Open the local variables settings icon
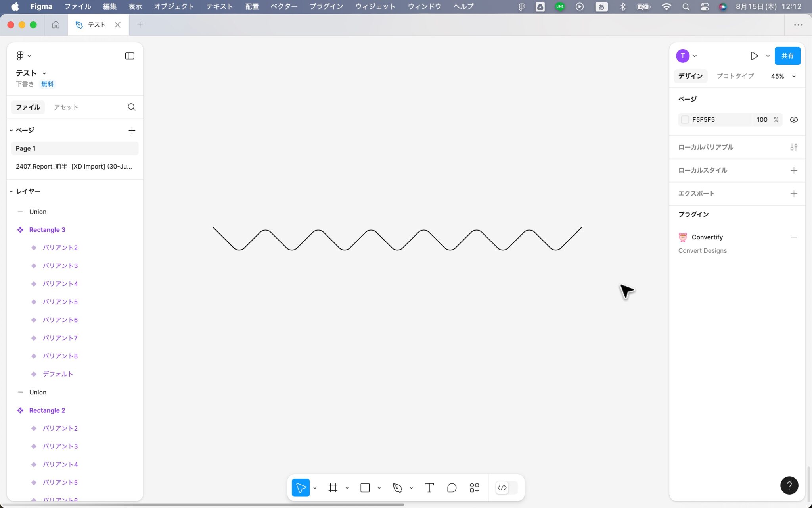 click(x=794, y=147)
